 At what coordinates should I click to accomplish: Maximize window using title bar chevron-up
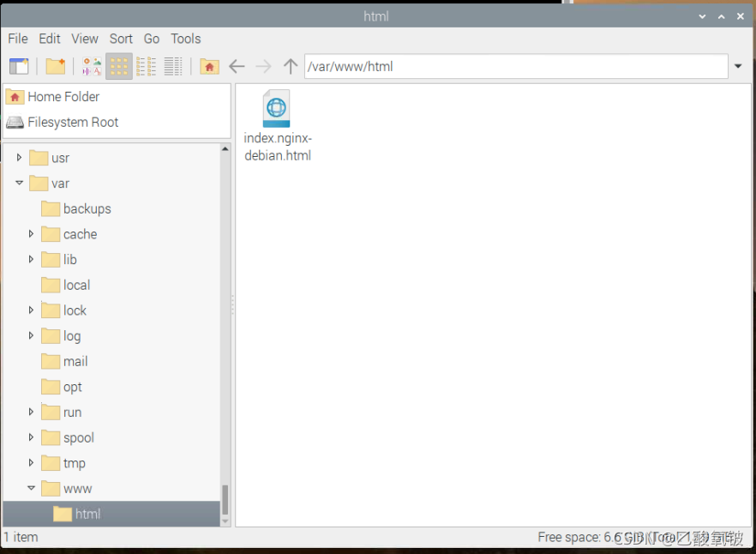point(722,16)
